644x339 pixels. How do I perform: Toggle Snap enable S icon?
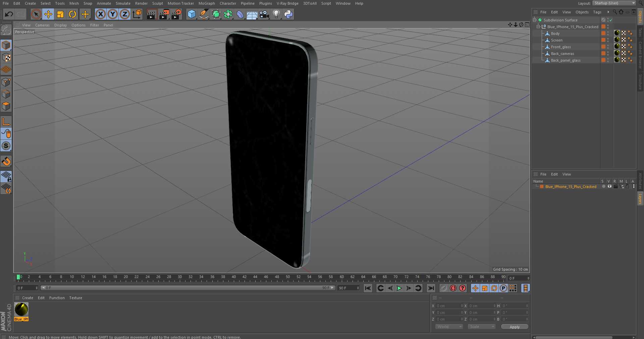(x=6, y=146)
